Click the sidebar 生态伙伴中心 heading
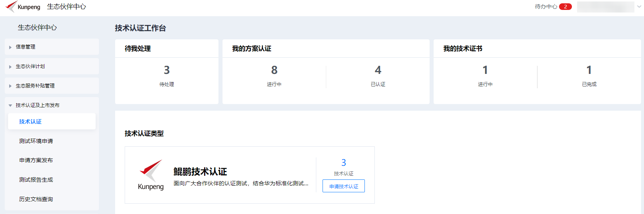This screenshot has width=644, height=214. pyautogui.click(x=37, y=28)
